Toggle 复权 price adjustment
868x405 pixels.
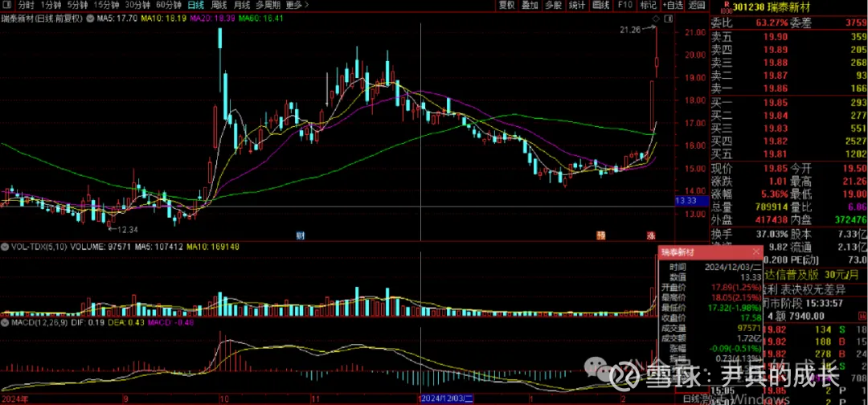pos(506,5)
